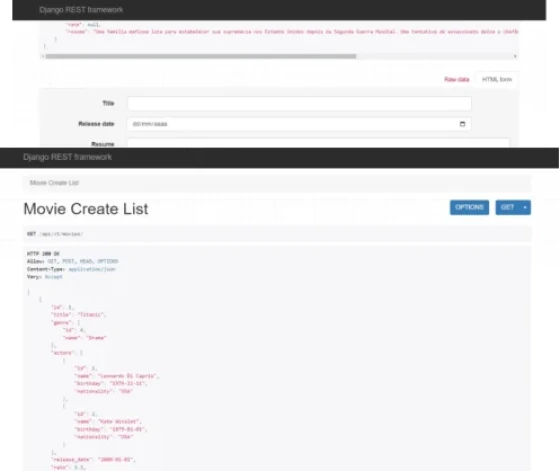Image resolution: width=559 pixels, height=471 pixels.
Task: Click the horizontal scrollbar thumb in the JSON panel
Action: point(201,56)
